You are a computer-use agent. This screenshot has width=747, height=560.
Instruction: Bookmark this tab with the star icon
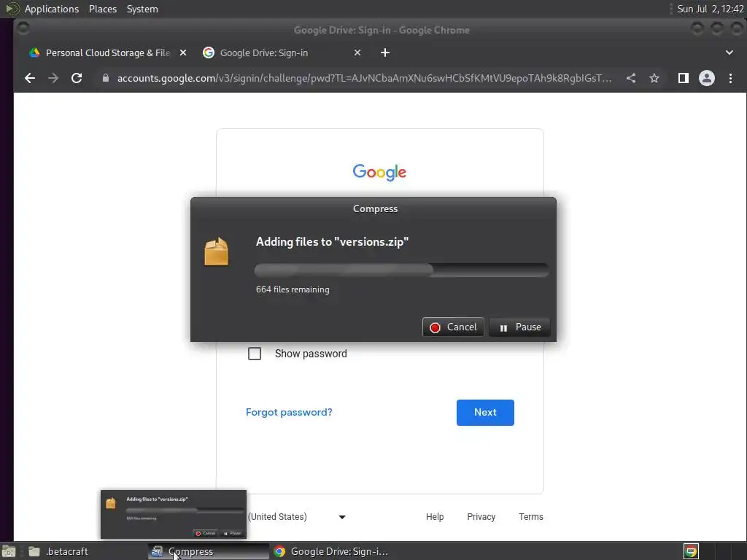[654, 78]
